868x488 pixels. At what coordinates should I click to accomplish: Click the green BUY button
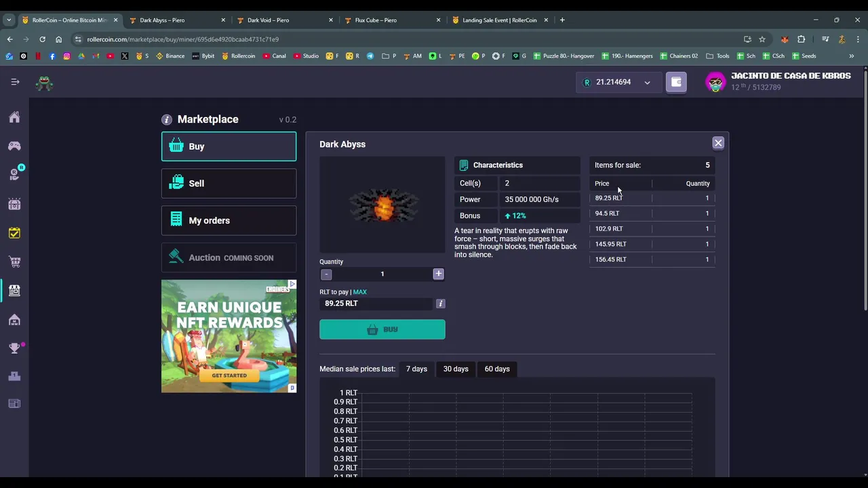[x=382, y=329]
